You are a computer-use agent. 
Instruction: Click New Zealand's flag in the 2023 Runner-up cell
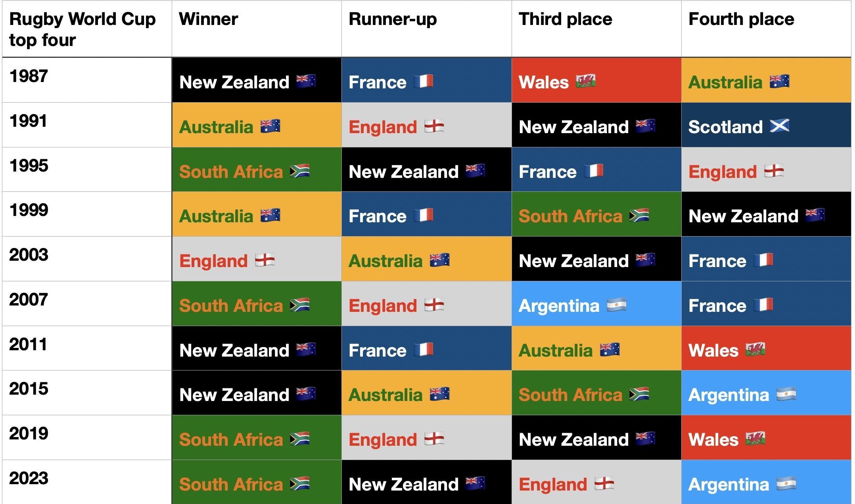tap(475, 483)
